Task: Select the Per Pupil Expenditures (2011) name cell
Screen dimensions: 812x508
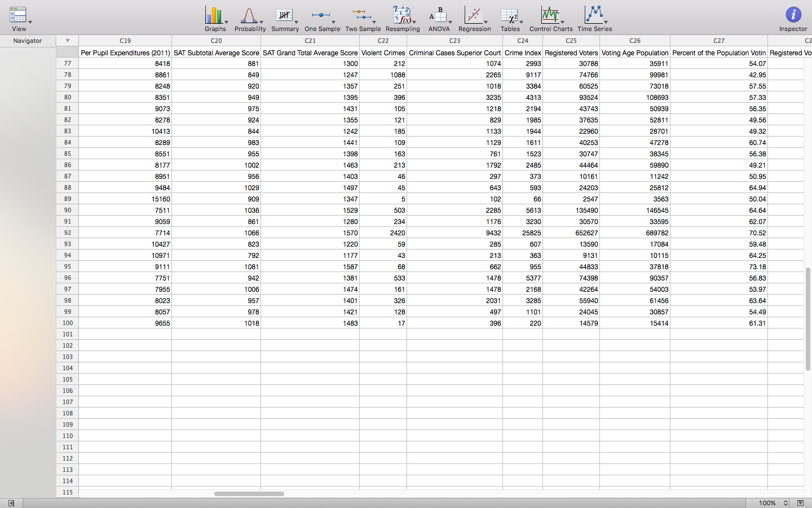Action: (x=125, y=52)
